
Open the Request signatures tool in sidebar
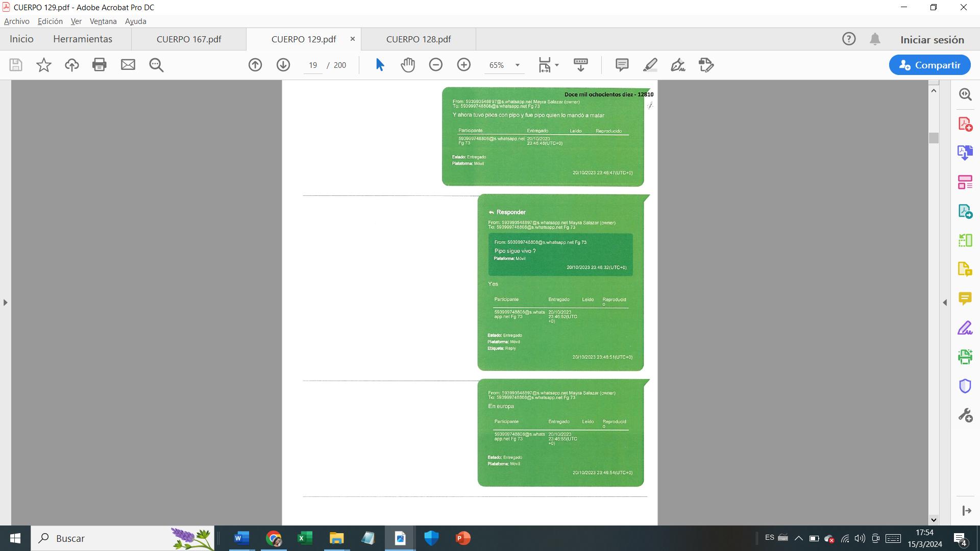click(x=965, y=269)
